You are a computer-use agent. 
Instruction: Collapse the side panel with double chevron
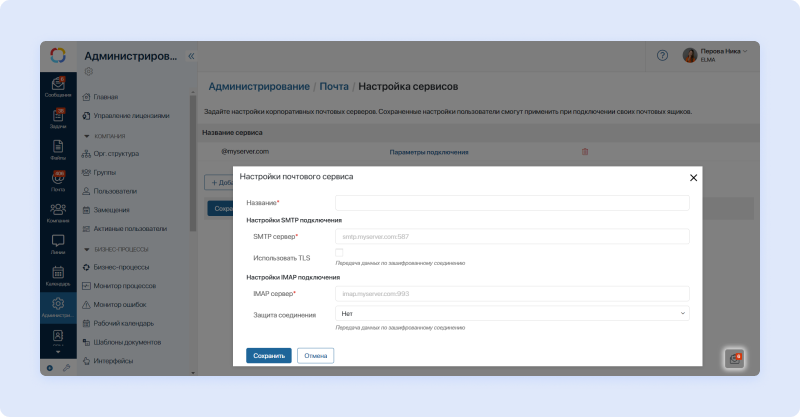[x=191, y=56]
